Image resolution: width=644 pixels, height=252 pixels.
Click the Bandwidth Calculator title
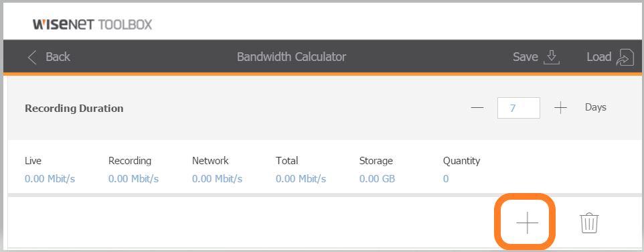click(x=292, y=57)
